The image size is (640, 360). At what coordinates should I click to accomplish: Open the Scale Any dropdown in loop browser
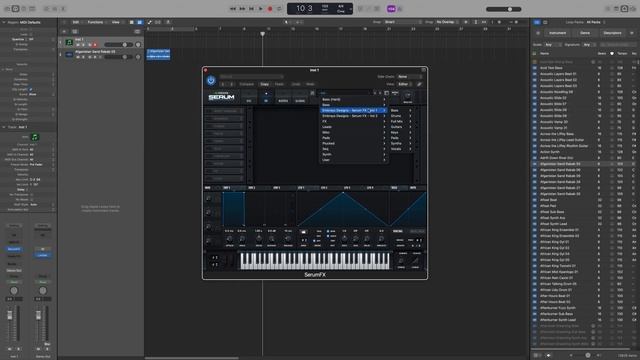[553, 44]
